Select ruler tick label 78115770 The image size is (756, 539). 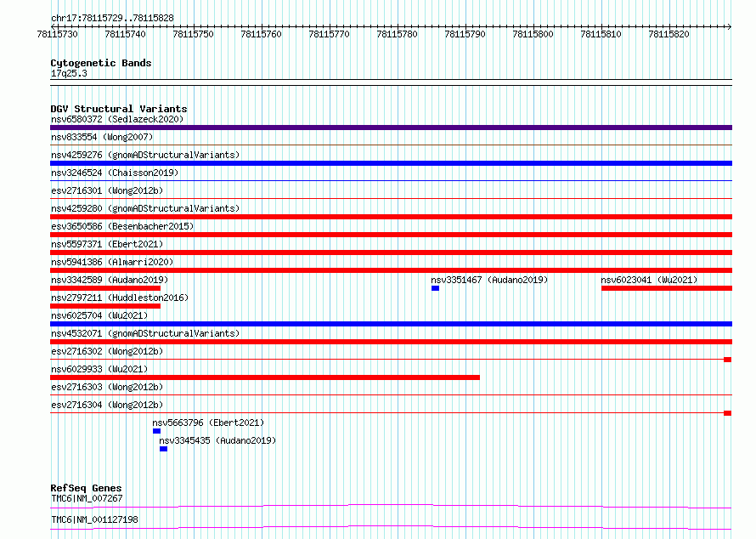click(x=329, y=34)
